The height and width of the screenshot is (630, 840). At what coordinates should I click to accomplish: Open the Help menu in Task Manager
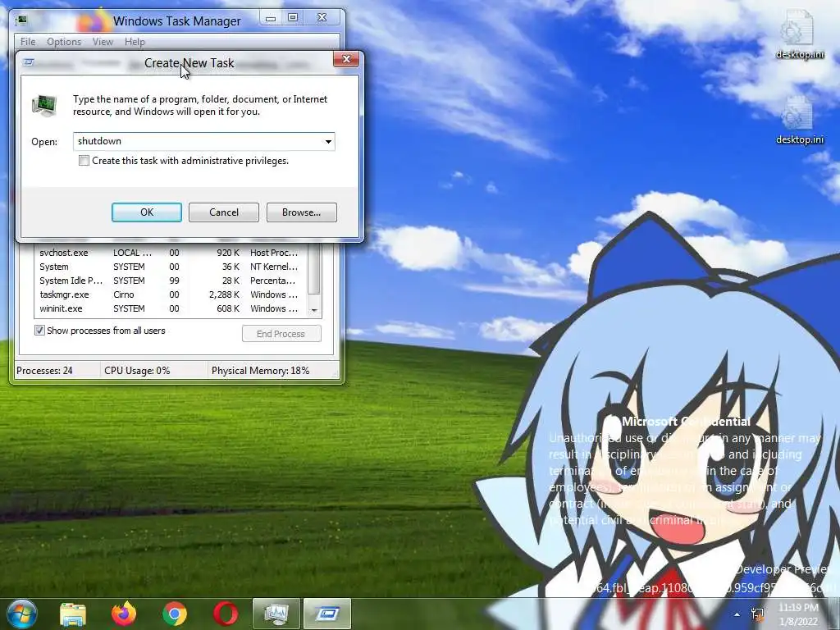[x=135, y=42]
